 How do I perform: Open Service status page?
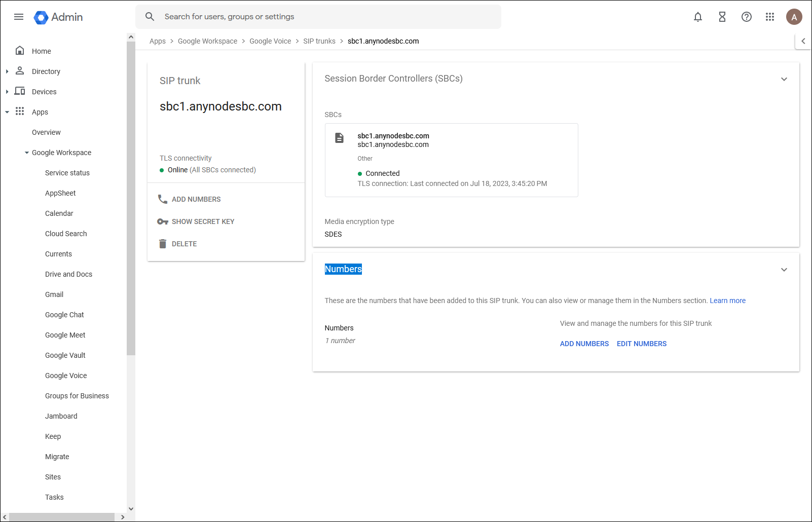pos(67,173)
